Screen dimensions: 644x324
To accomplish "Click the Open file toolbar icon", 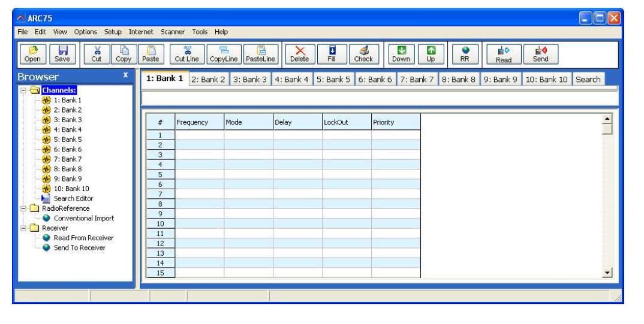I will pos(32,54).
